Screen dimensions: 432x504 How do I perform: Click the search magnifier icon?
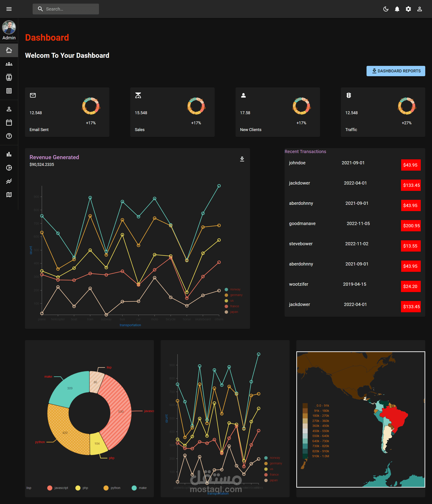[x=40, y=9]
